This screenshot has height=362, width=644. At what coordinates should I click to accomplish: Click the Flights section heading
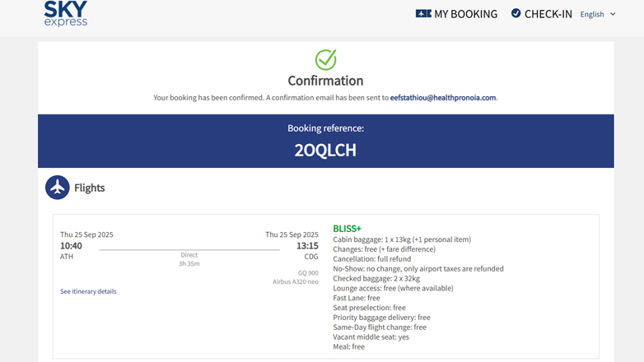pyautogui.click(x=90, y=188)
